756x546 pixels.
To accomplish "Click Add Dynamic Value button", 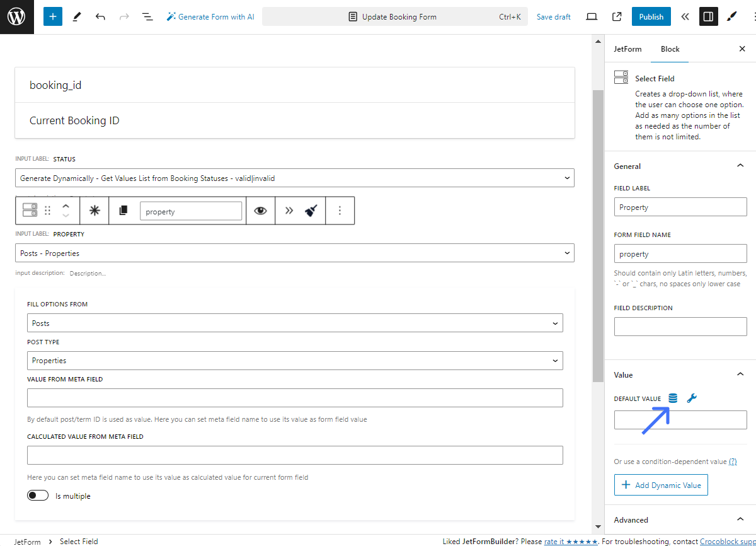I will 661,485.
